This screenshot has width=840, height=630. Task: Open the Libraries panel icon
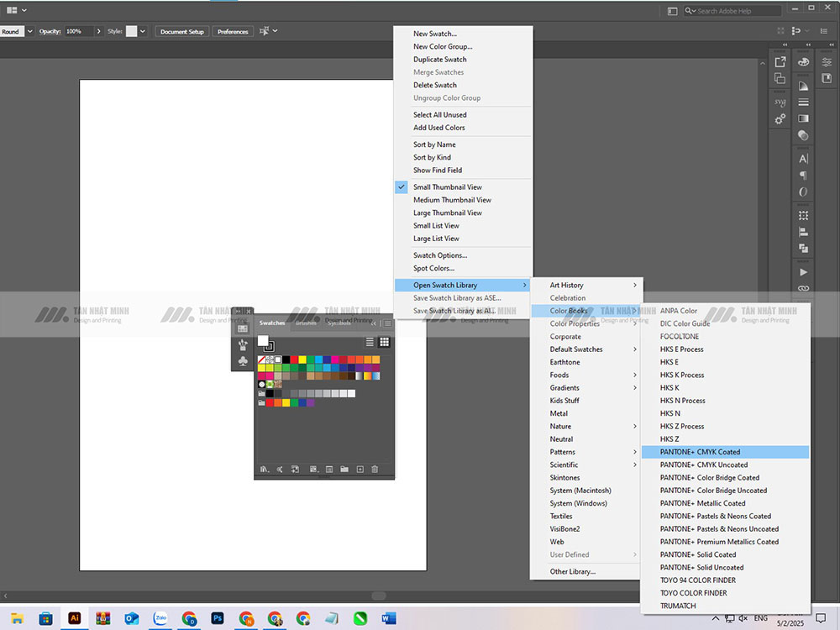(827, 79)
